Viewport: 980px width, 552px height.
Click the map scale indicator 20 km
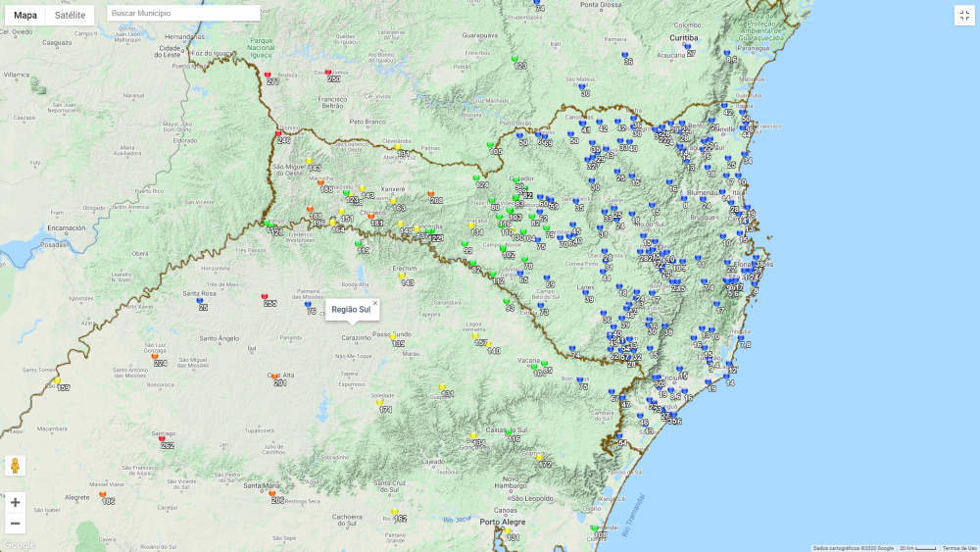tap(918, 548)
